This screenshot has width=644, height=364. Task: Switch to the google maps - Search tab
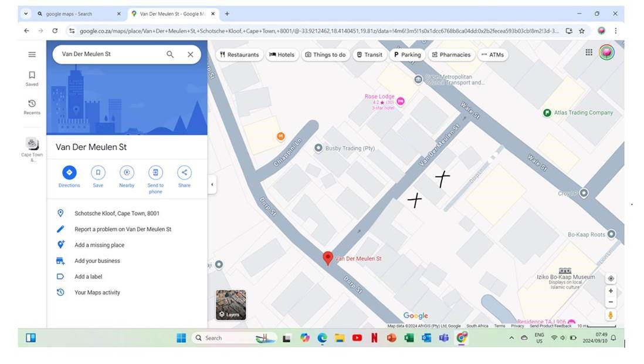point(79,14)
